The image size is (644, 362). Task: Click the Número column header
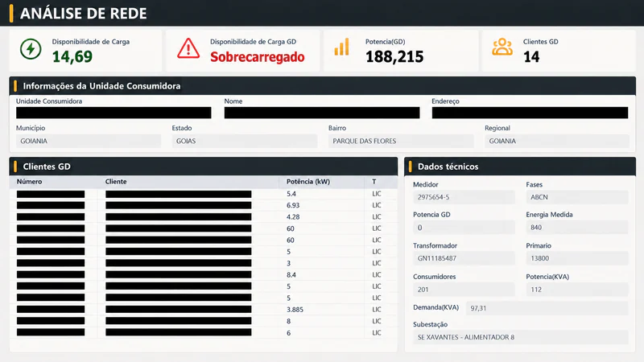coord(29,182)
